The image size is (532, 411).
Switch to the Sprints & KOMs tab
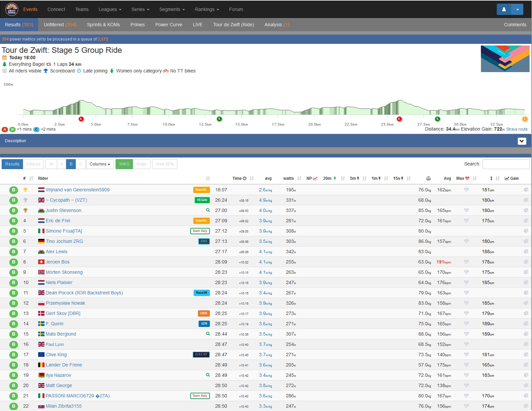click(103, 25)
